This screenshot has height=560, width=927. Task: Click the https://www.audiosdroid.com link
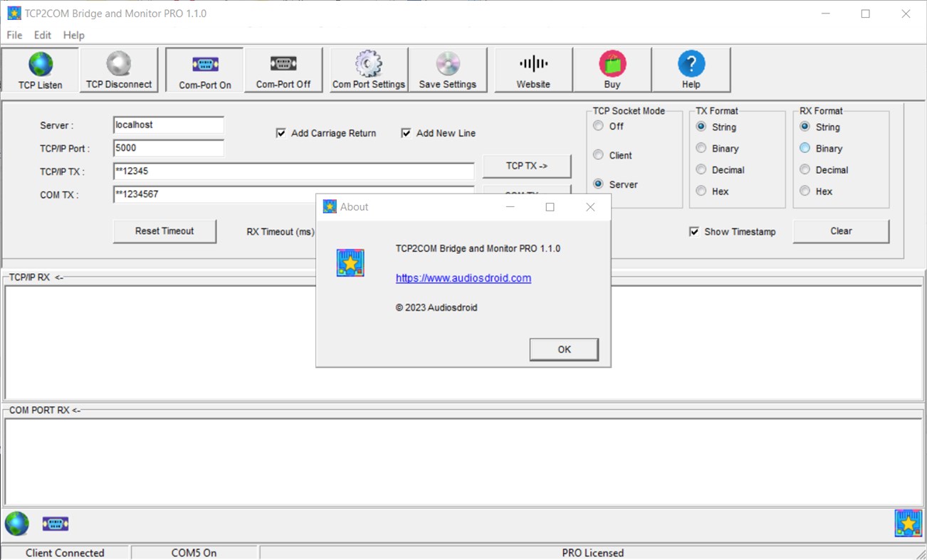click(x=463, y=278)
